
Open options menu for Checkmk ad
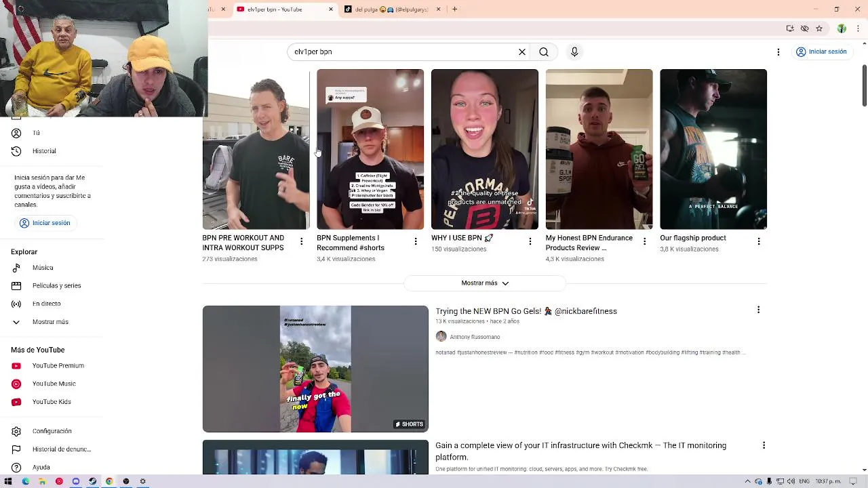click(764, 445)
